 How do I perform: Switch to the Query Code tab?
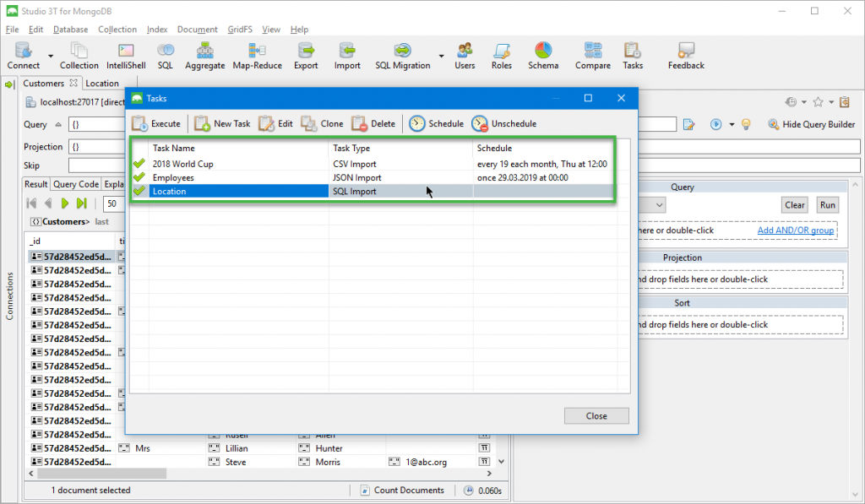click(x=76, y=184)
